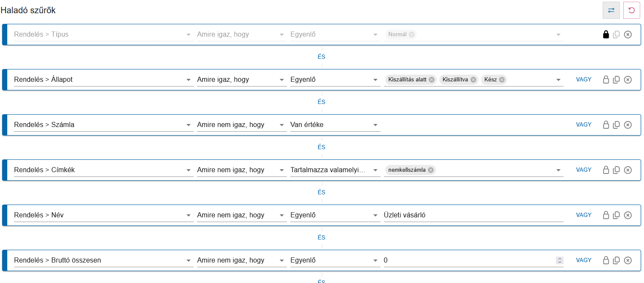
Task: Open 'Amire nem igaz, hogy' dropdown in Címkék row
Action: click(281, 170)
